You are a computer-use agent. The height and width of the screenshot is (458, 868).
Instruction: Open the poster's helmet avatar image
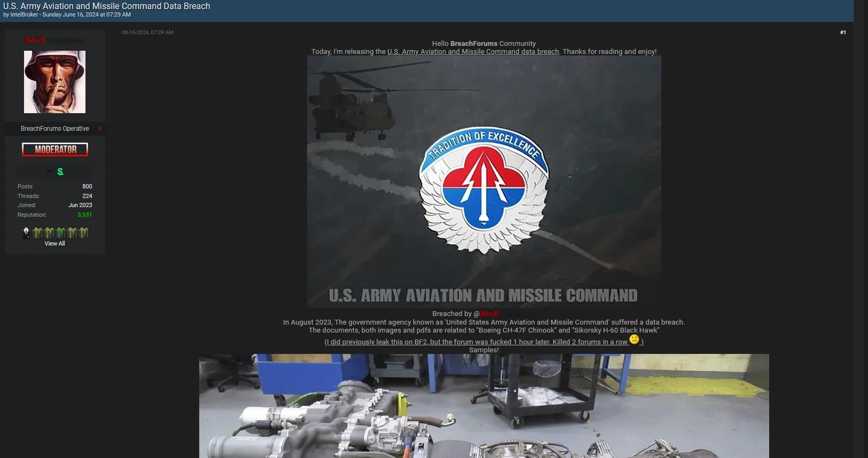[x=54, y=82]
